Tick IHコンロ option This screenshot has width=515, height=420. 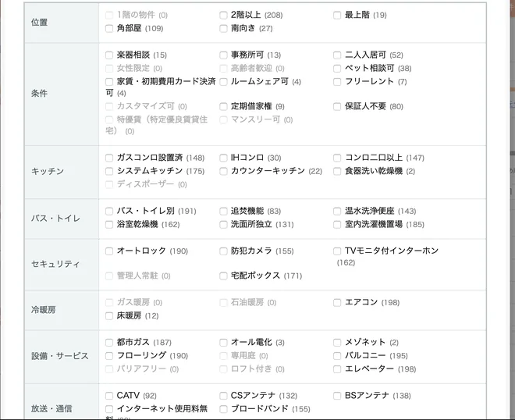pos(223,158)
